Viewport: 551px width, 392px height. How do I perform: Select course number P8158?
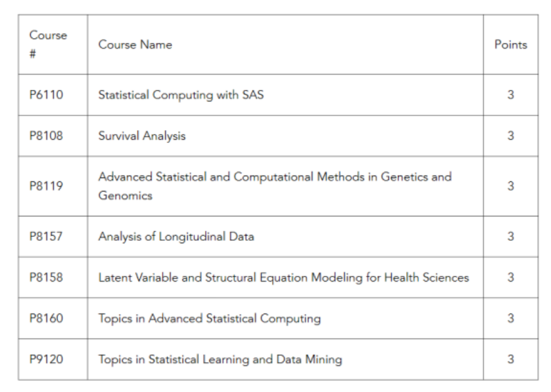pyautogui.click(x=46, y=277)
